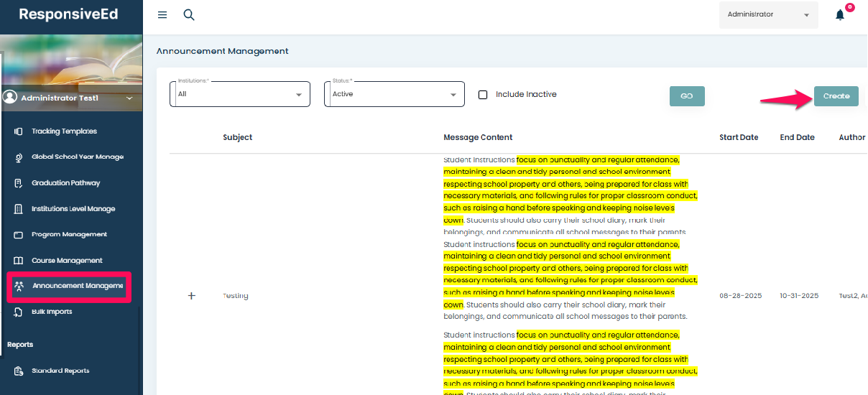The image size is (868, 395).
Task: Enable the Include Inactive checkbox
Action: [483, 95]
